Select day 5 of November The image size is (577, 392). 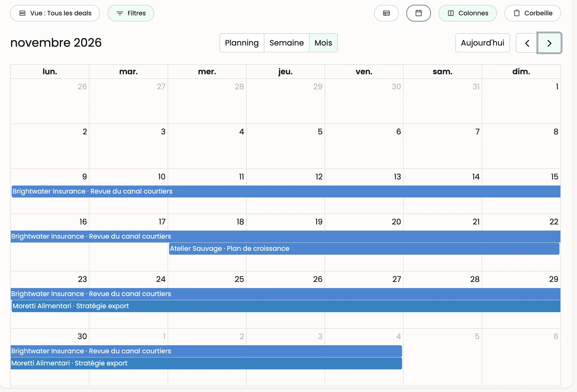click(320, 132)
